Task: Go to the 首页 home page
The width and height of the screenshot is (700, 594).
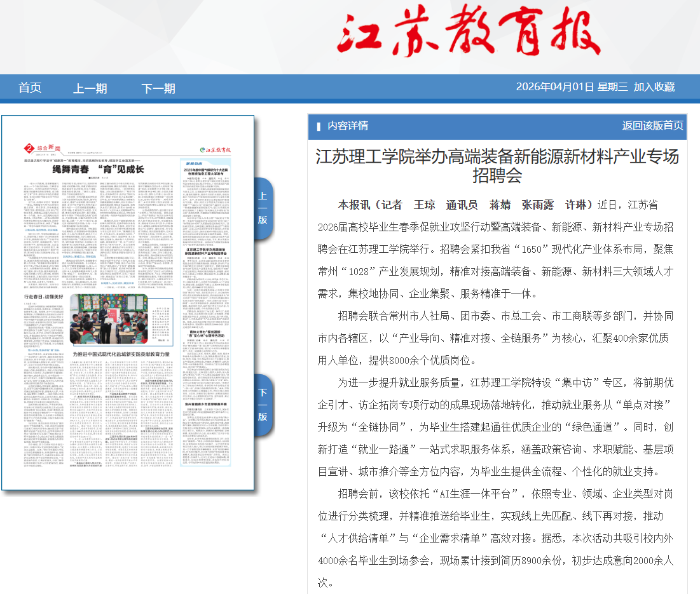Action: click(30, 88)
